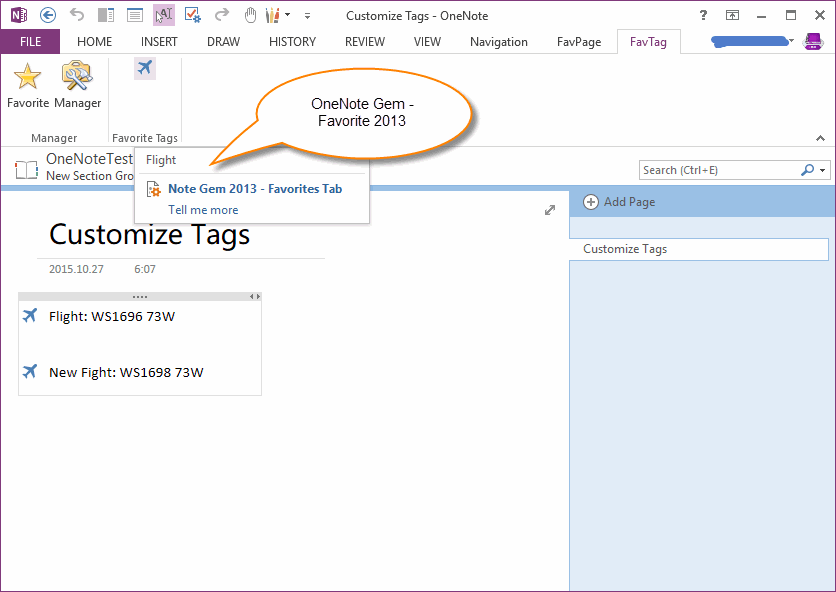
Task: Switch to the INSERT tab
Action: point(159,42)
